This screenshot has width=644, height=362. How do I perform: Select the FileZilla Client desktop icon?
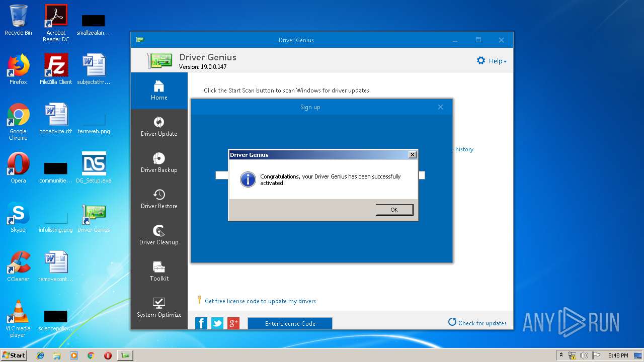coord(56,69)
